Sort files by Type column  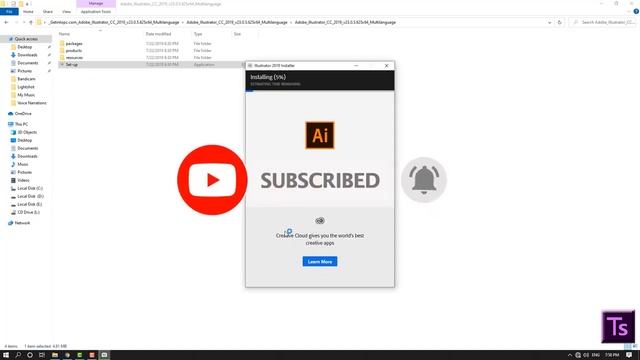(198, 34)
